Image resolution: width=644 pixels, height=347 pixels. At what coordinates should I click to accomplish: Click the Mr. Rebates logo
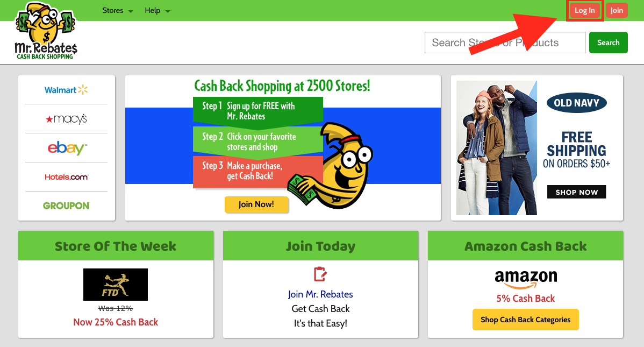coord(46,31)
